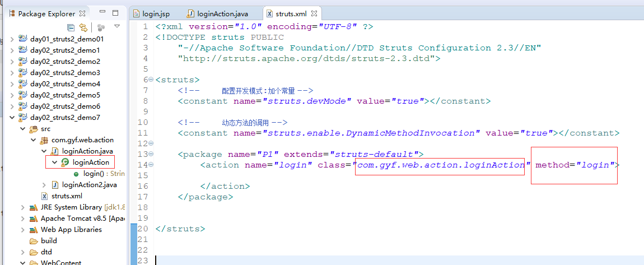Expand Web App Libraries node

[22, 229]
